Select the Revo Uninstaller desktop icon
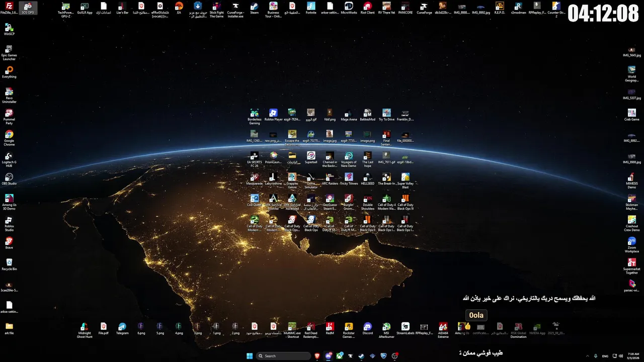 click(x=9, y=96)
